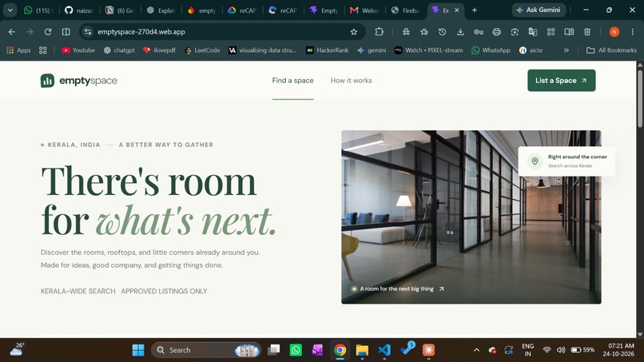The image size is (644, 362).
Task: View site information icon in address bar
Action: pos(87,32)
